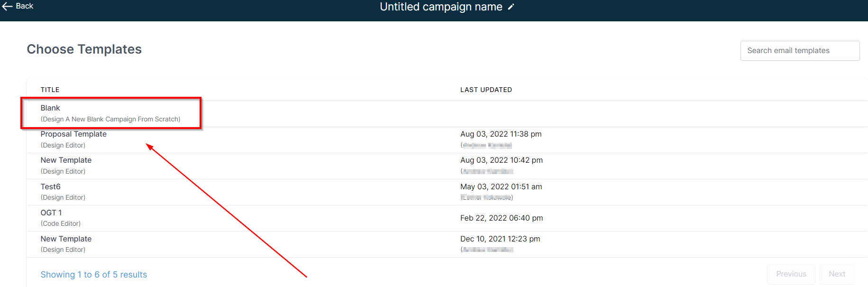The width and height of the screenshot is (868, 287).
Task: Pick New Template updated Dec 10, 2021
Action: click(447, 244)
